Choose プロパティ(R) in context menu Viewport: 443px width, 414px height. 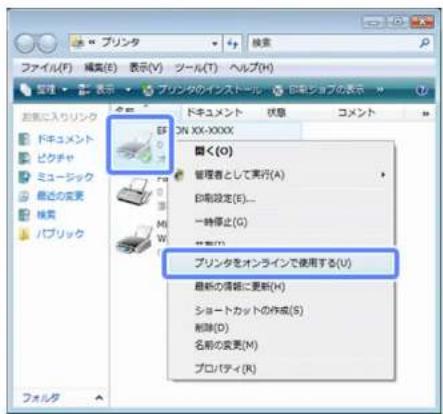point(225,369)
